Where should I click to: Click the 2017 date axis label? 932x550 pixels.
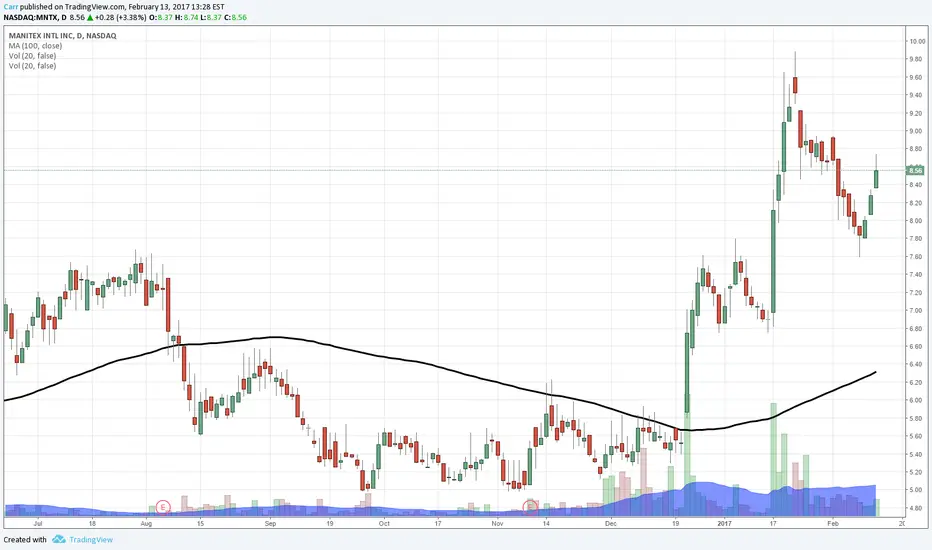724,524
